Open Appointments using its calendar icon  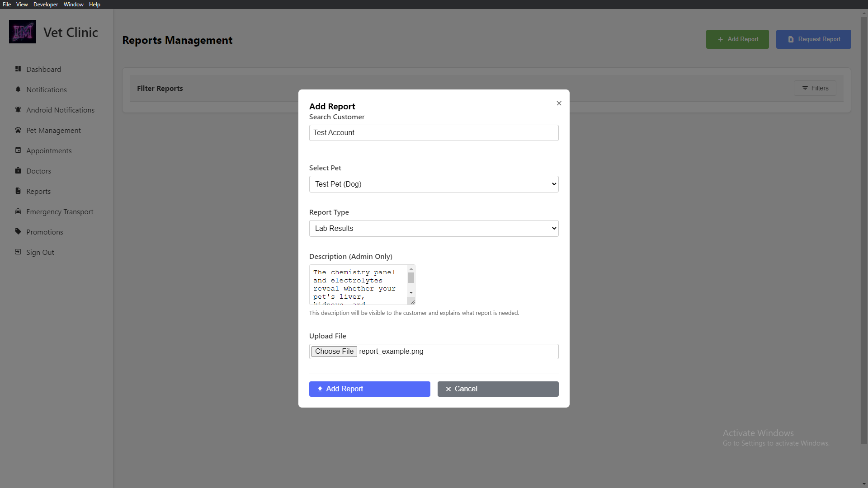(18, 150)
